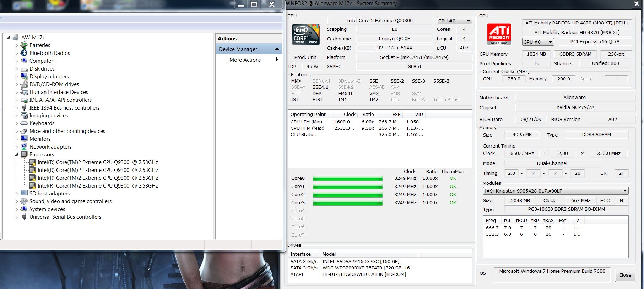
Task: Expand the Batteries tree node
Action: pyautogui.click(x=16, y=45)
